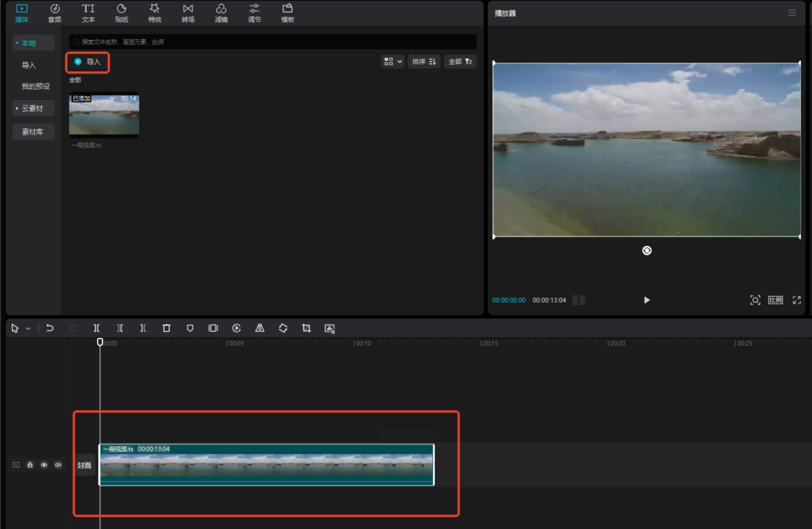Open the grid view mode dropdown
This screenshot has width=812, height=529.
click(x=393, y=62)
